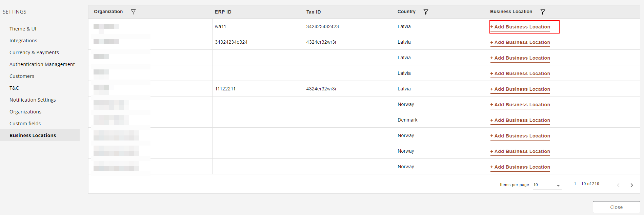This screenshot has height=215, width=644.
Task: Click the Country column header text
Action: (406, 12)
